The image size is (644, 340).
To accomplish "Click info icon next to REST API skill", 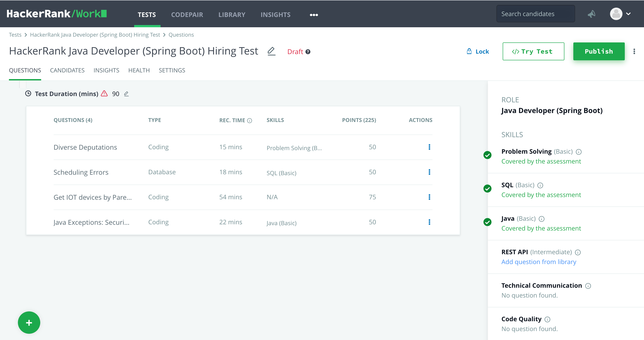I will tap(578, 252).
